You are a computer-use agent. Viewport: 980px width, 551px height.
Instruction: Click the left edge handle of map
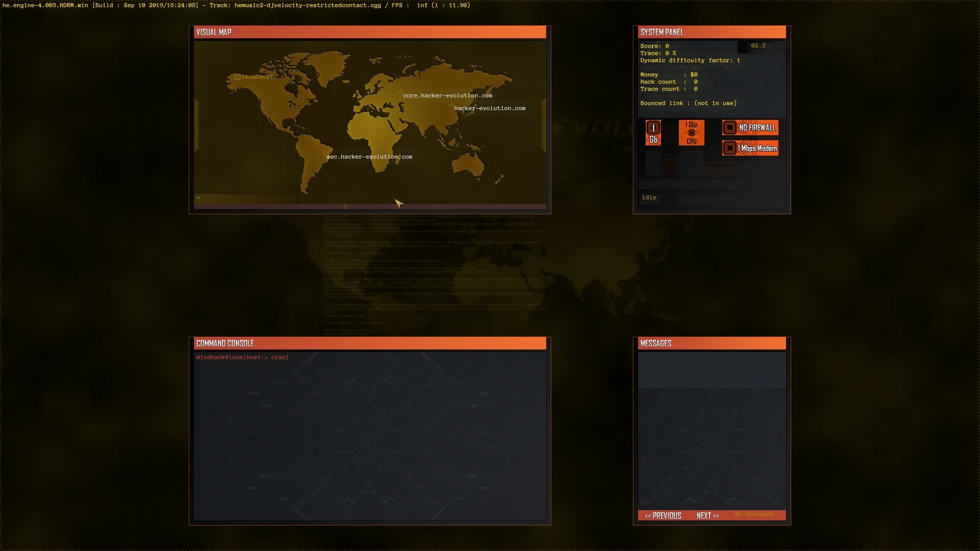197,125
